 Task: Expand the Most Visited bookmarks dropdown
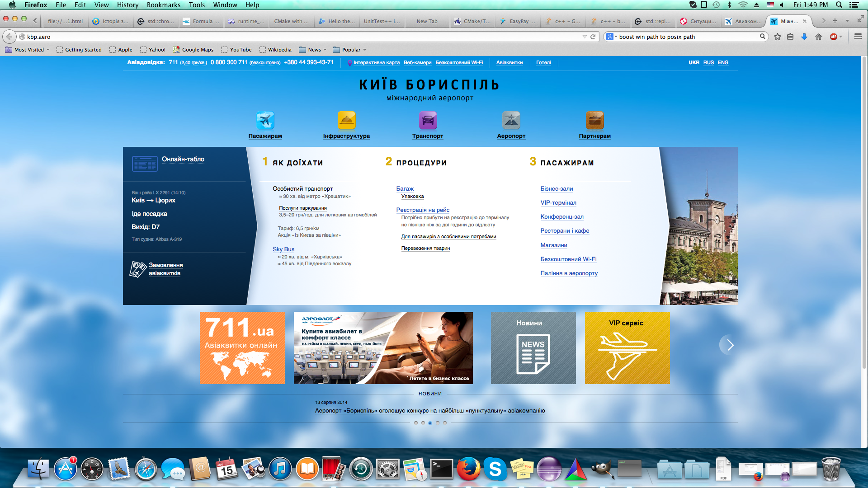pyautogui.click(x=48, y=50)
